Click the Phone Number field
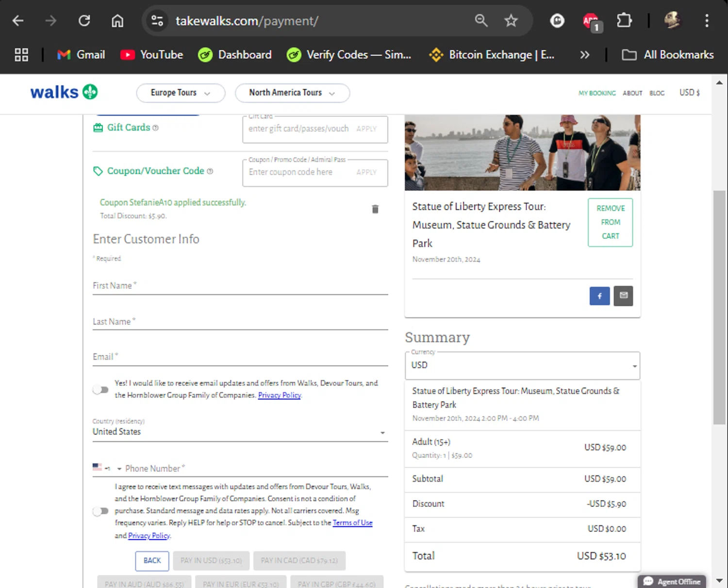 coord(256,469)
